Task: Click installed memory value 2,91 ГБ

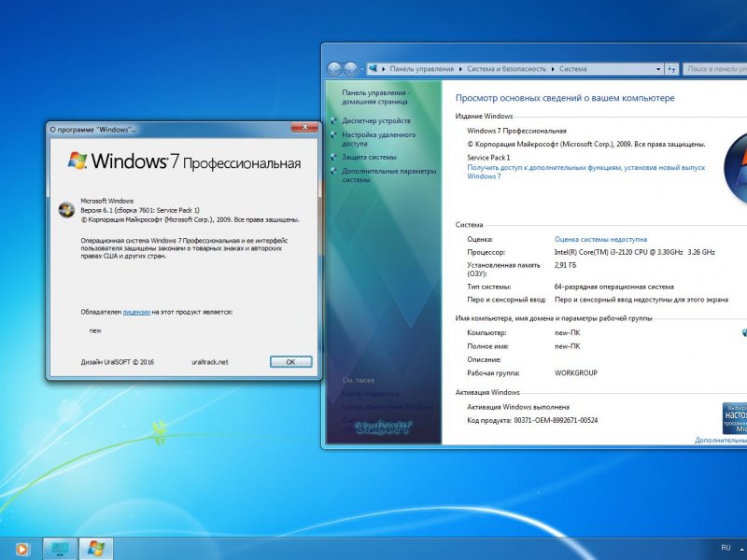Action: [566, 265]
